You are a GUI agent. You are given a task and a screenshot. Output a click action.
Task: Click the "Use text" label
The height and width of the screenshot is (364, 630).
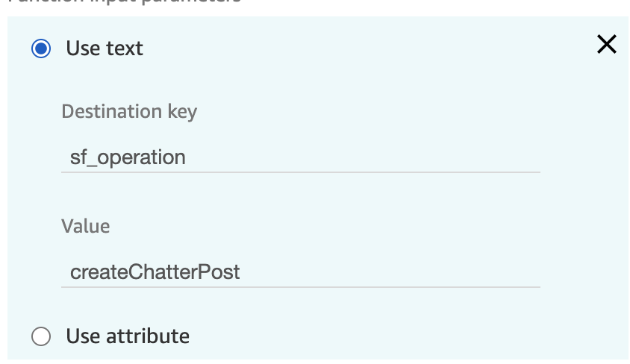point(105,48)
